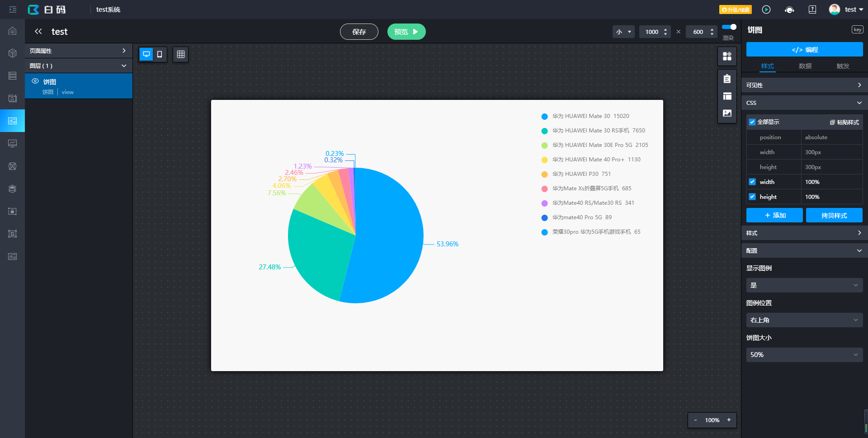
Task: Open the stacked list icon in sidebar
Action: click(13, 76)
